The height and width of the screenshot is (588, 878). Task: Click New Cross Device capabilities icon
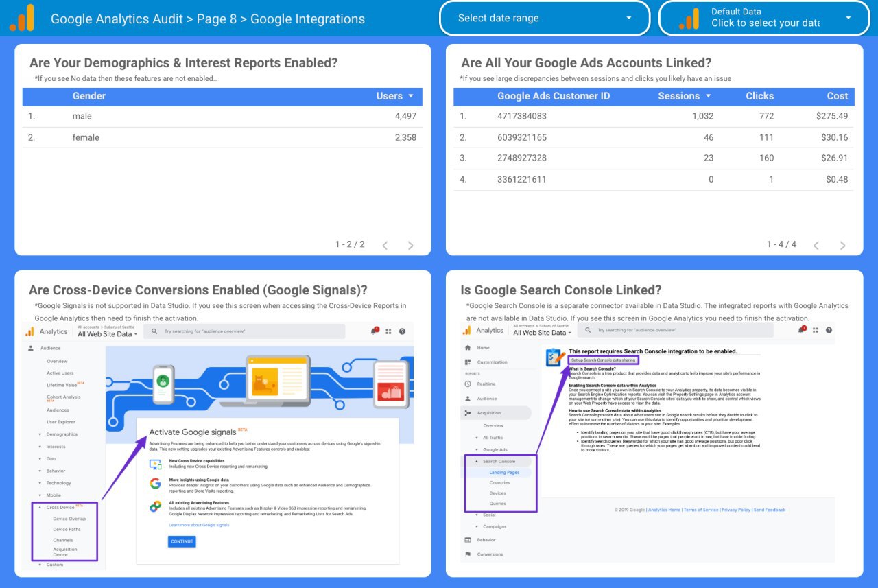[x=156, y=464]
